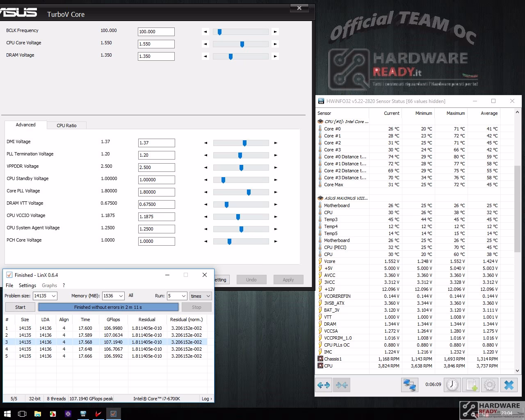Click the HWiNFO network monitors icon

pyautogui.click(x=409, y=385)
